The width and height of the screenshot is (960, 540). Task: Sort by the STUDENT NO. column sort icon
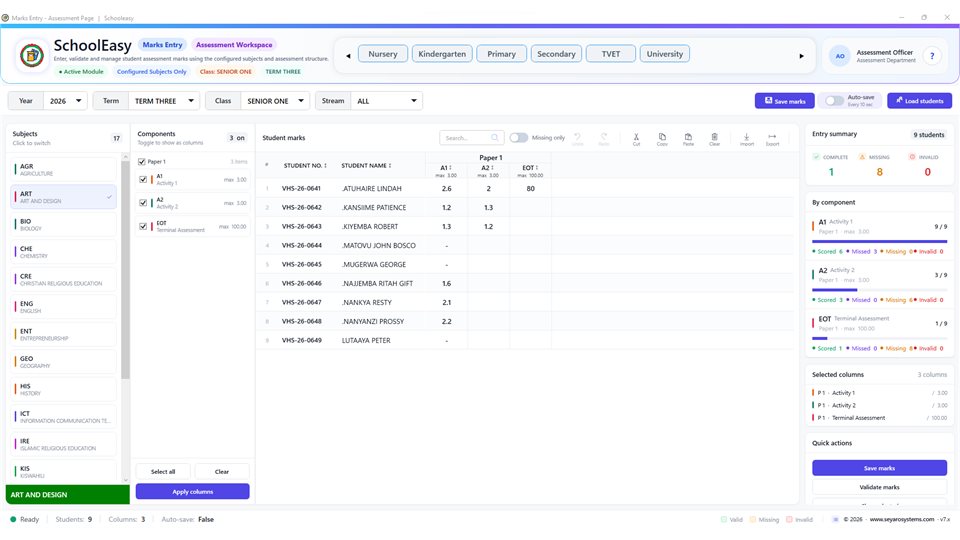coord(325,165)
